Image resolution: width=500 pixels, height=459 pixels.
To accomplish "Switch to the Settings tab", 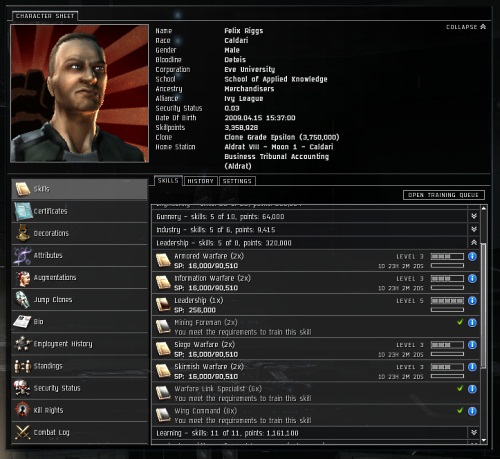I will 237,181.
